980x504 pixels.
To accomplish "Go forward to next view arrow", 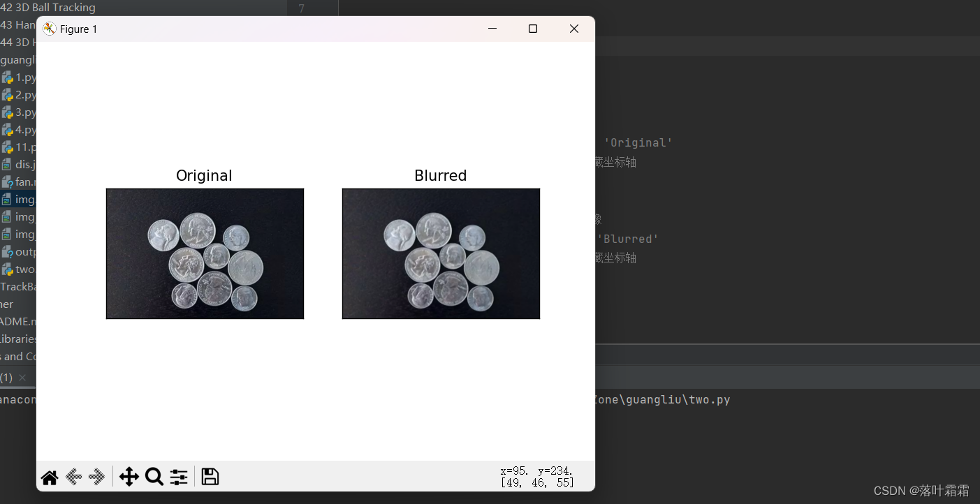I will (98, 477).
